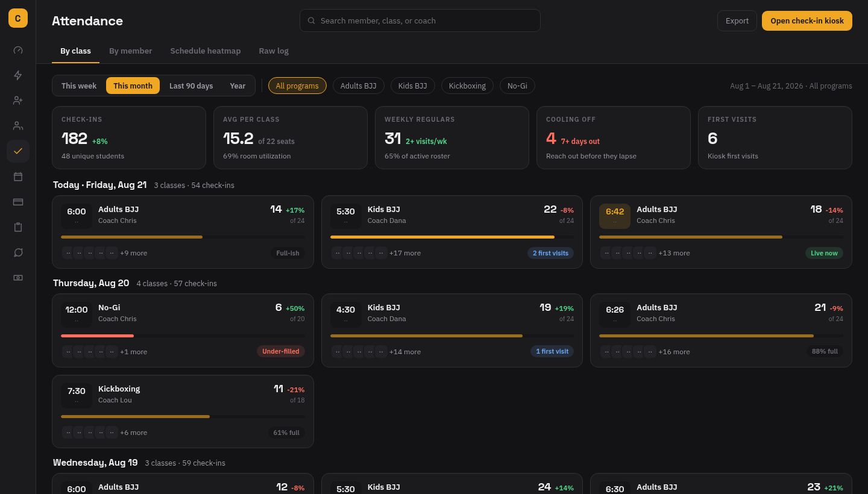Open the Schedule heatmap tab
Screen dimensions: 868x494
click(x=206, y=51)
